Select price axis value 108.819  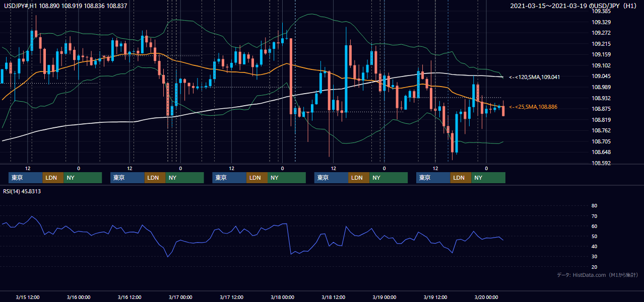click(601, 120)
